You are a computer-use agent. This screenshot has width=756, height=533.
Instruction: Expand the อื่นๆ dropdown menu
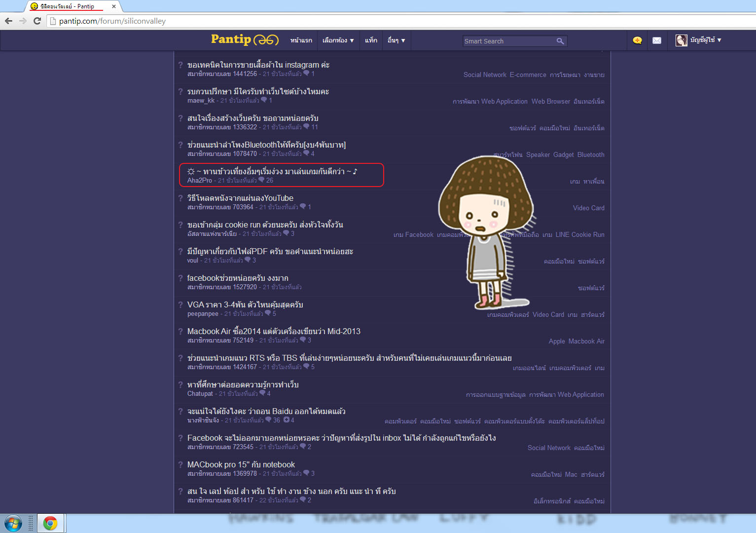[x=396, y=40]
